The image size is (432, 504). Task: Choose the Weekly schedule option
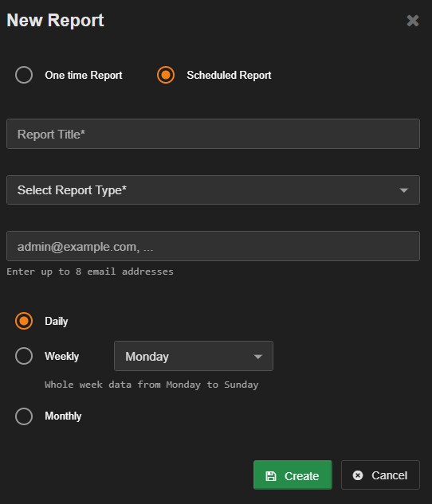(24, 356)
